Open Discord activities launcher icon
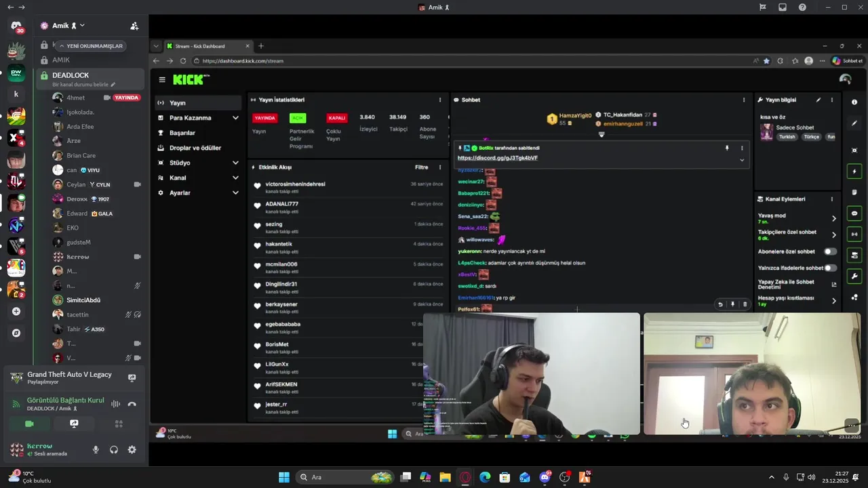The width and height of the screenshot is (868, 488). 119,424
